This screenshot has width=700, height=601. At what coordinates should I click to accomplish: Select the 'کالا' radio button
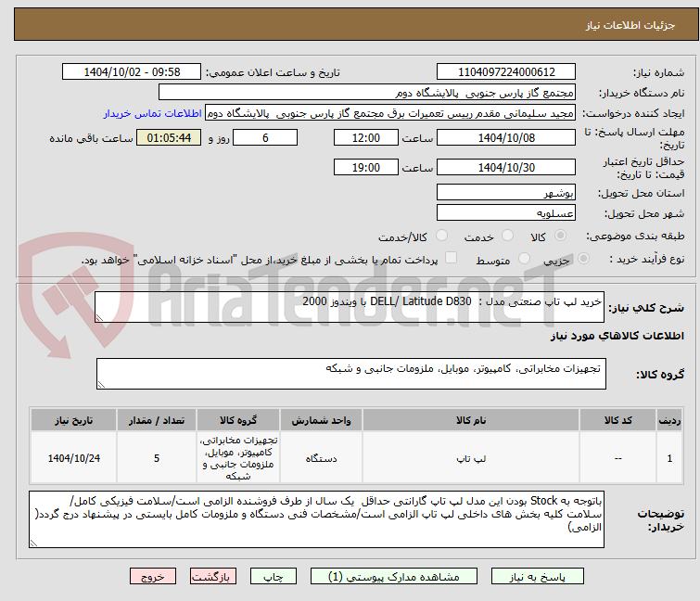click(560, 236)
